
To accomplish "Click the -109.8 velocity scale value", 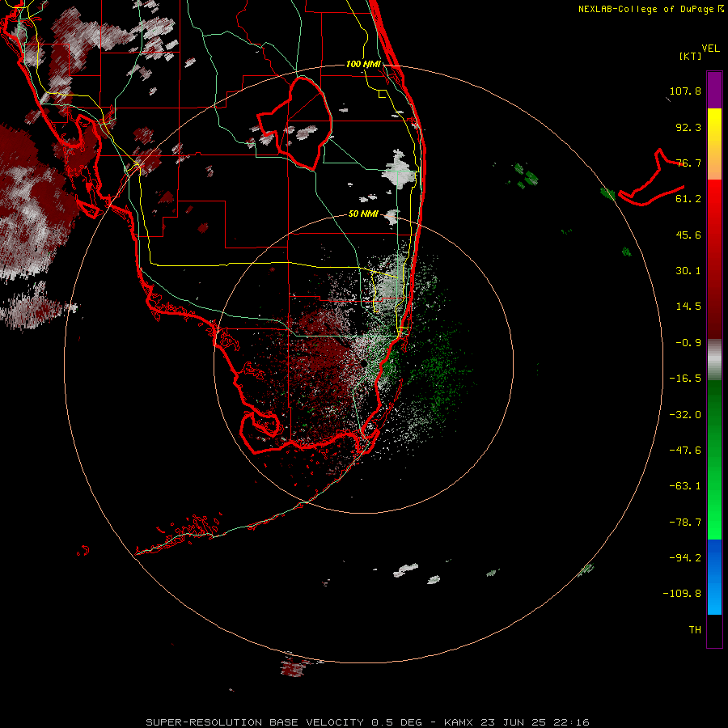I will (682, 594).
